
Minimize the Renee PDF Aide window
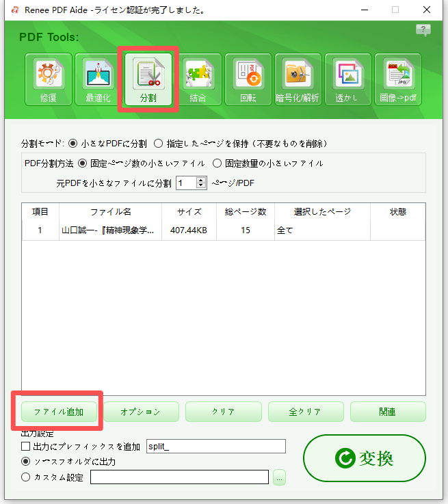(x=365, y=10)
